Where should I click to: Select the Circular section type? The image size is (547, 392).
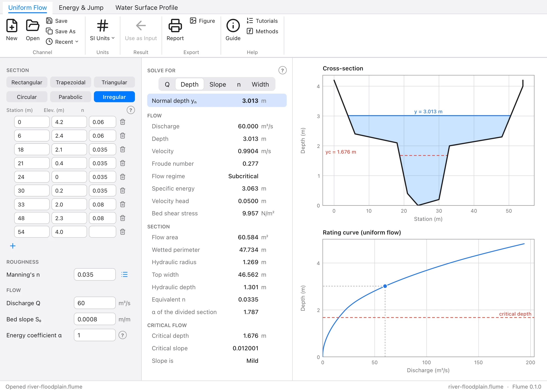[27, 97]
